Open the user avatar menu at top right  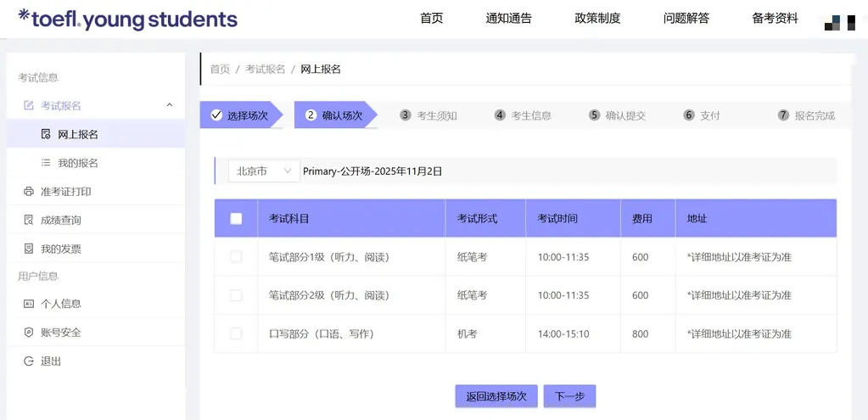pyautogui.click(x=837, y=22)
